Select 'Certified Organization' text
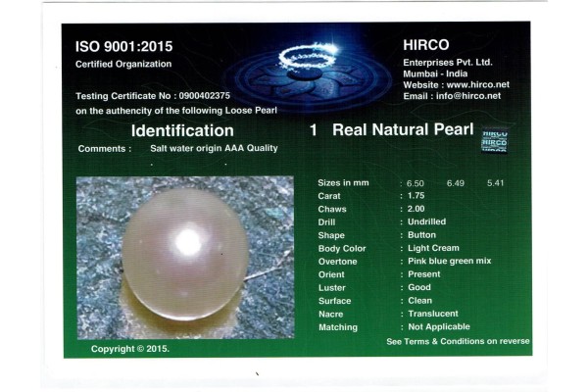The height and width of the screenshot is (392, 588). point(123,64)
